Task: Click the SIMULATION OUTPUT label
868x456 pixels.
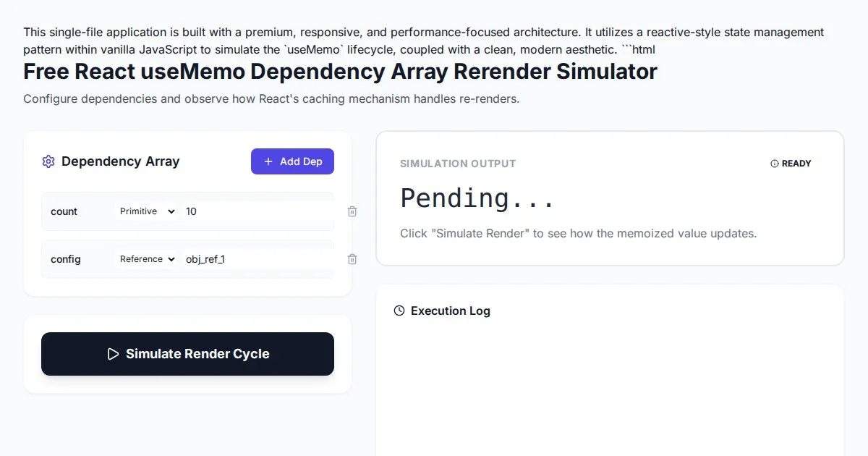Action: click(458, 164)
